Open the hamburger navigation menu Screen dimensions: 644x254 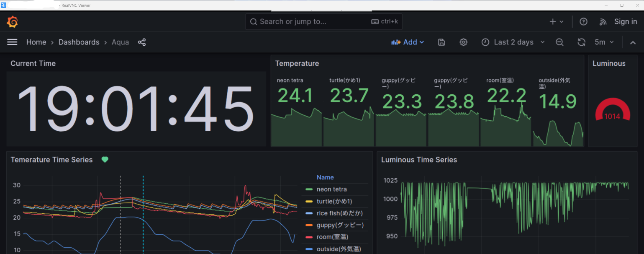pos(12,42)
